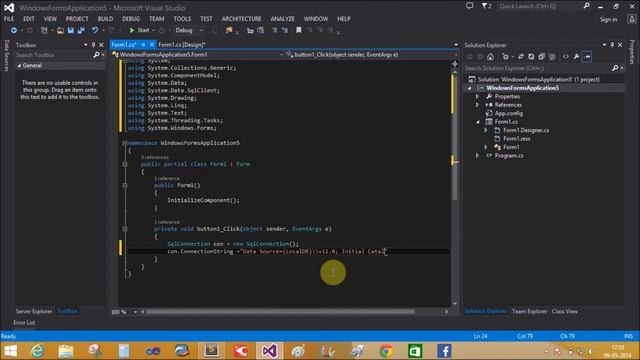Image resolution: width=640 pixels, height=360 pixels.
Task: Open the Debug configuration dropdown
Action: [189, 30]
